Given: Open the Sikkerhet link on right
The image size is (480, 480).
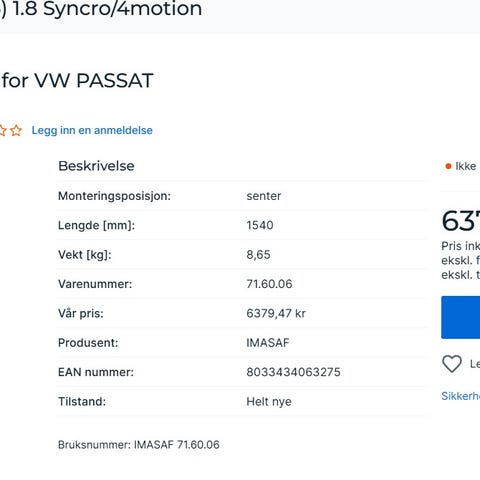Looking at the screenshot, I should pyautogui.click(x=460, y=396).
